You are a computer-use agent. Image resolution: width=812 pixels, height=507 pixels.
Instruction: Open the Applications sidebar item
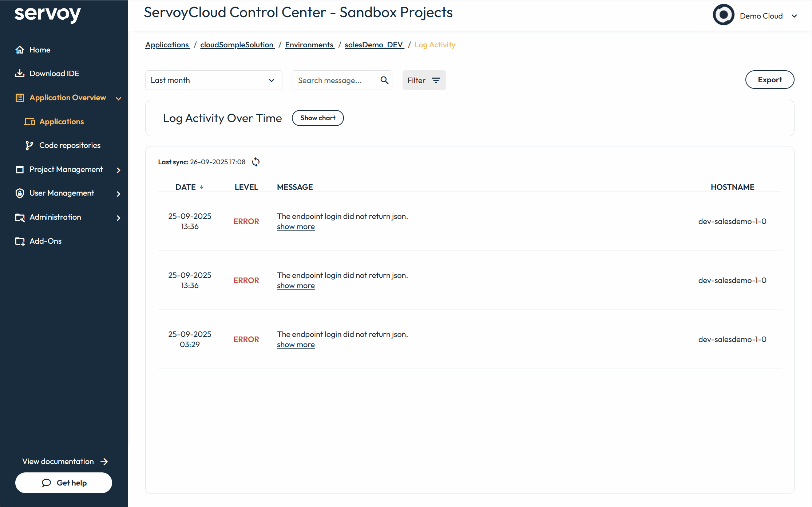pos(62,122)
